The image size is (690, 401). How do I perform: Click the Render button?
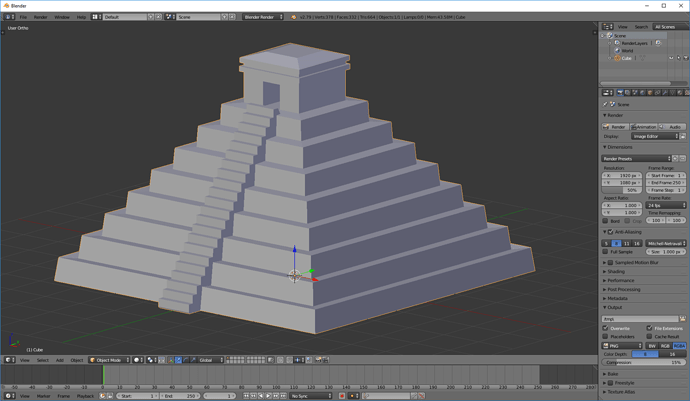click(615, 127)
